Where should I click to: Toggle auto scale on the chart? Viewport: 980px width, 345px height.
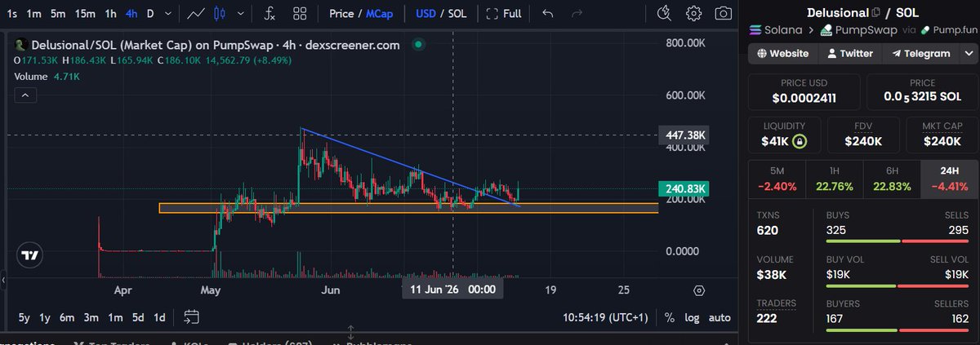pyautogui.click(x=719, y=316)
